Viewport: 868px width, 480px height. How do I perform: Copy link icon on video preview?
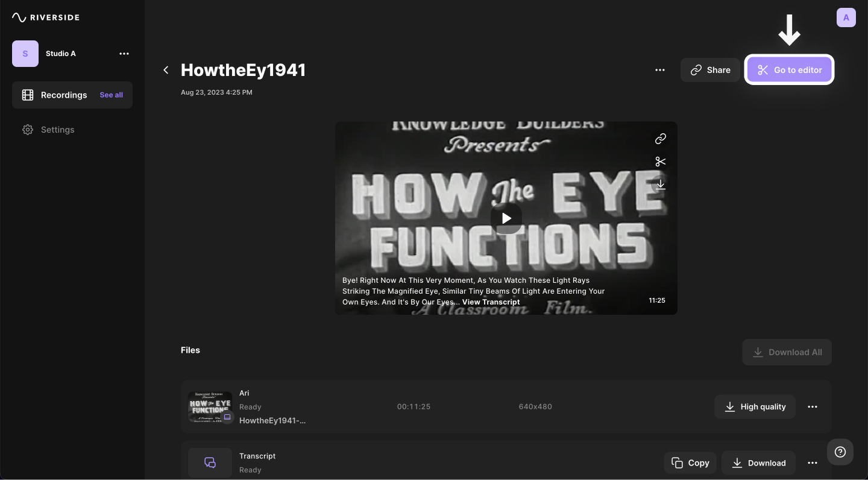tap(661, 139)
